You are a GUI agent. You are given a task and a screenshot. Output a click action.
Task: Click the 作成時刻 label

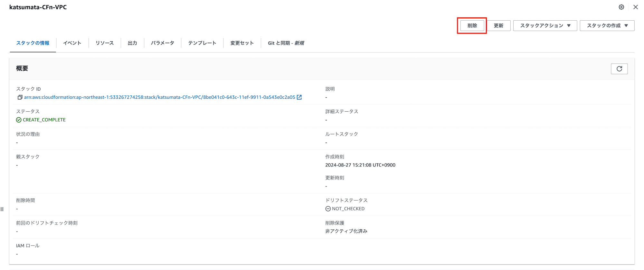[x=335, y=156]
